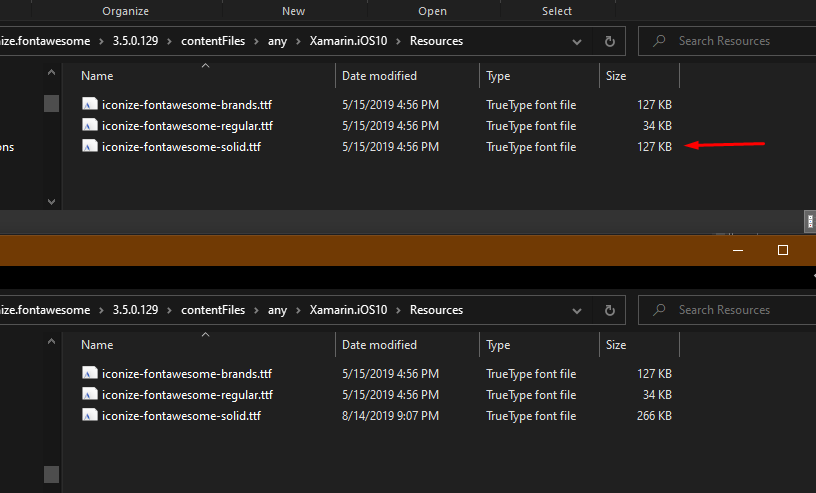Go to 3.5.0.129 folder in lower address bar
The height and width of the screenshot is (493, 816).
pos(135,310)
